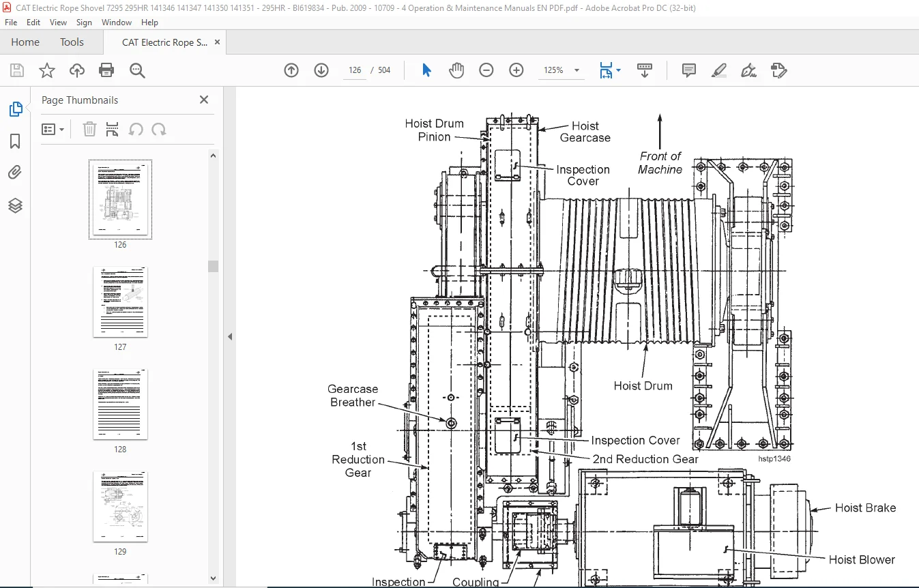Switch to the Tools tab

point(72,42)
